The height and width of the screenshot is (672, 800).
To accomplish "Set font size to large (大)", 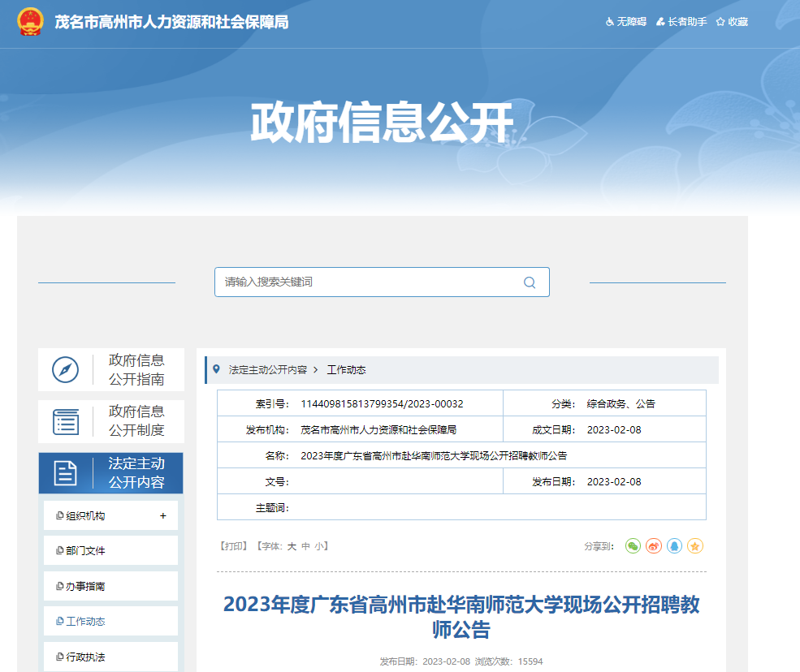I will 292,546.
